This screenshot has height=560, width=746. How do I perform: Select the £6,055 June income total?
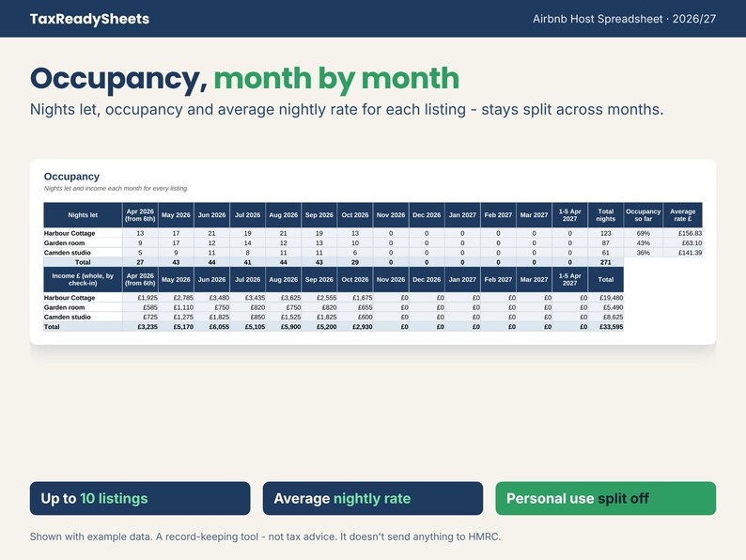tap(211, 327)
